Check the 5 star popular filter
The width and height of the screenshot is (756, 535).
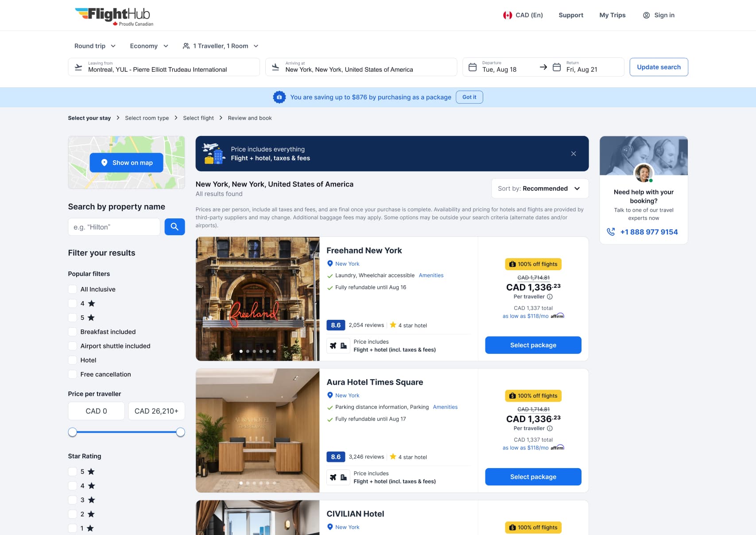tap(73, 318)
